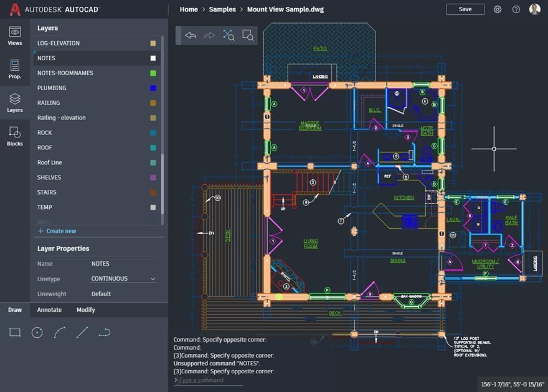
Task: Switch to the Annotate tab
Action: pyautogui.click(x=49, y=309)
